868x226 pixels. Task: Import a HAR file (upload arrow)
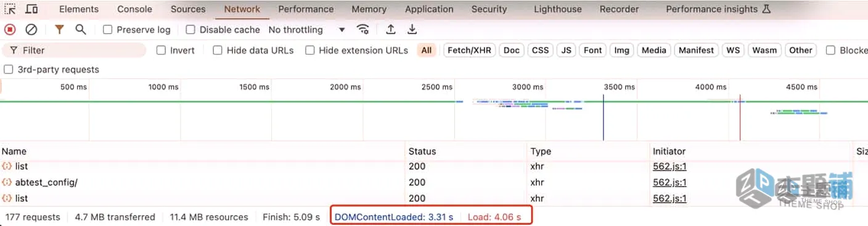[390, 30]
